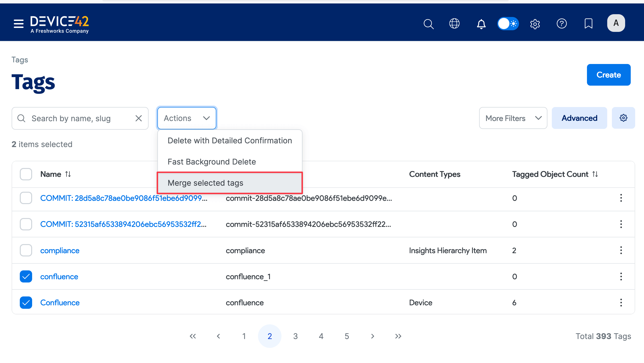The height and width of the screenshot is (363, 644).
Task: Open row menu for Confluence Device tag
Action: (x=621, y=302)
